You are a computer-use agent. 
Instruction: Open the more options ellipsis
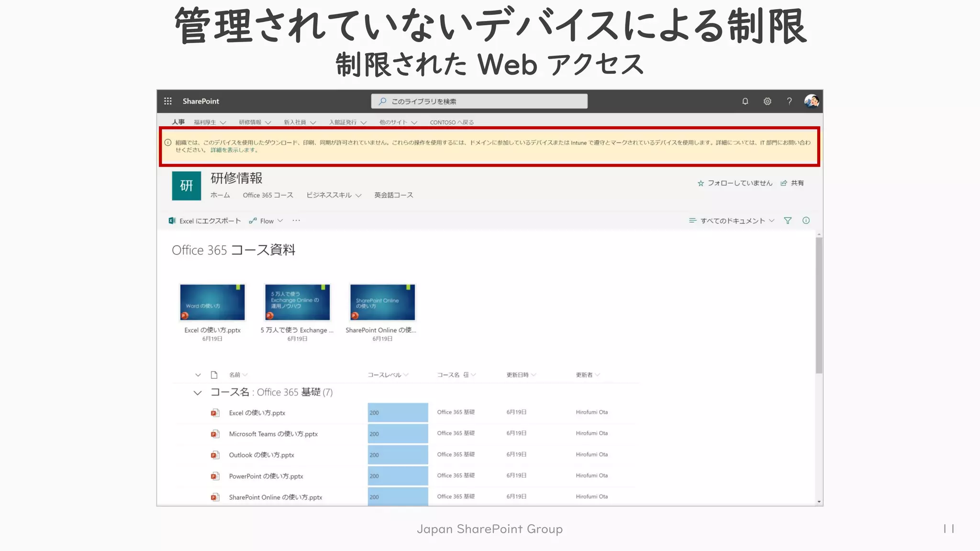tap(296, 220)
